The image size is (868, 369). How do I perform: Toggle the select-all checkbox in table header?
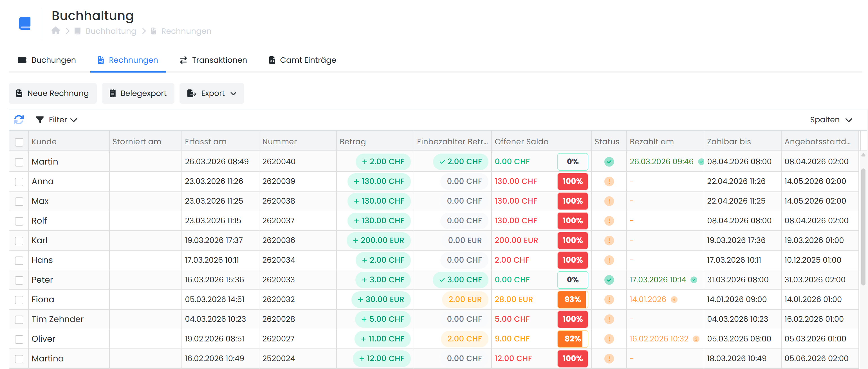(19, 142)
